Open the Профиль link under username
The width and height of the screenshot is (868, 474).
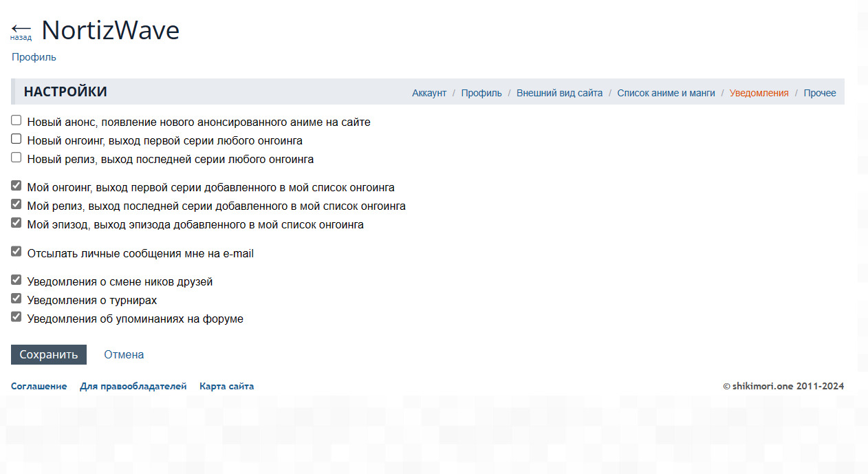click(x=34, y=57)
